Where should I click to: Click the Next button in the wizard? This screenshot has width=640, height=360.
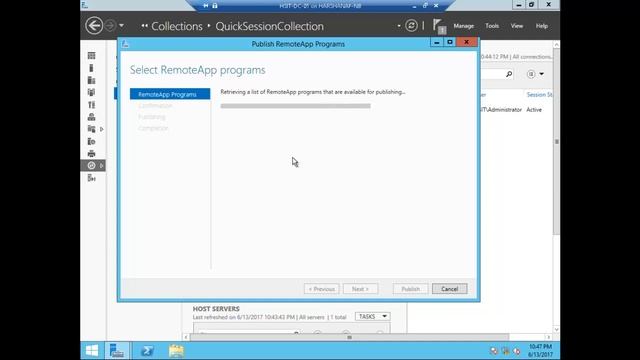pyautogui.click(x=360, y=289)
